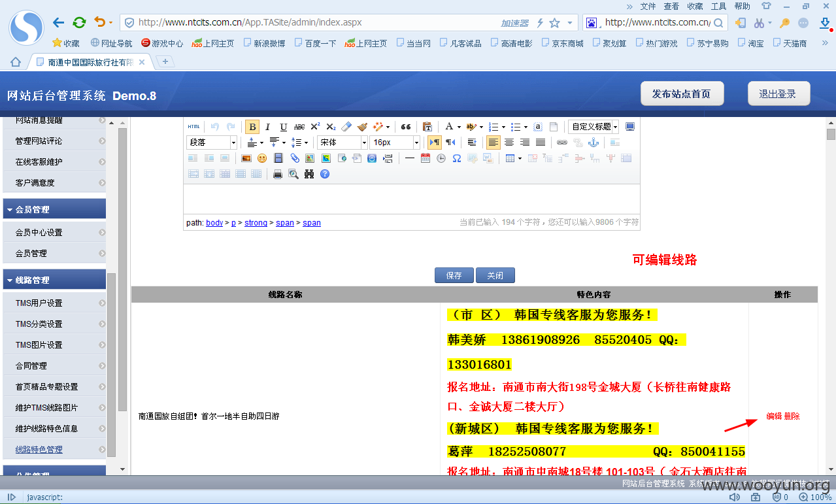
Task: Open the browser 查看 menu
Action: tap(671, 6)
